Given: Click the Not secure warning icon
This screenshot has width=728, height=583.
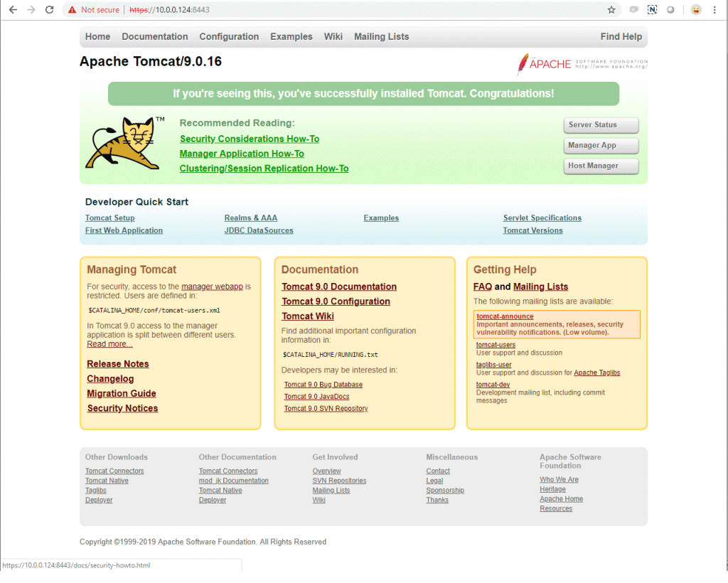Looking at the screenshot, I should tap(72, 10).
